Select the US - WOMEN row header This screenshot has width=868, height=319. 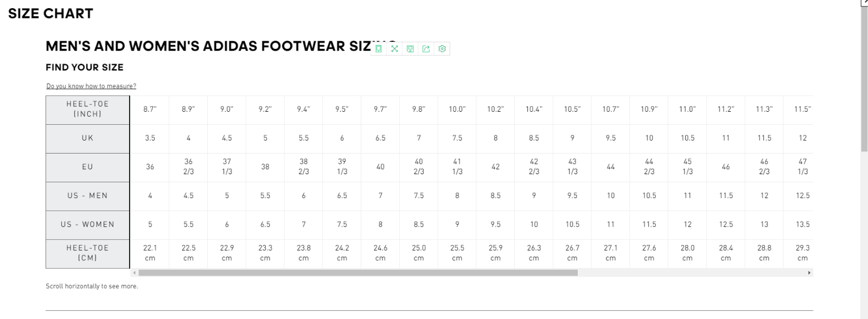[87, 225]
